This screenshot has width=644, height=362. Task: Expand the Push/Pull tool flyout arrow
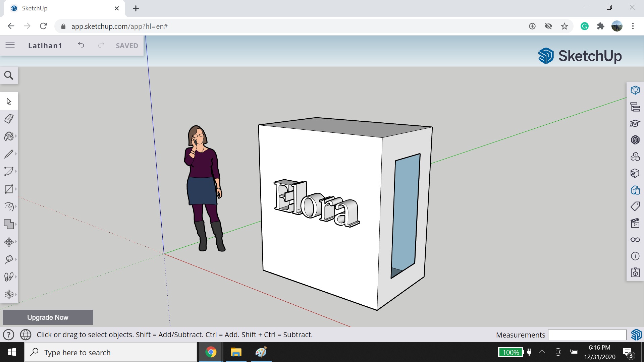point(16,206)
